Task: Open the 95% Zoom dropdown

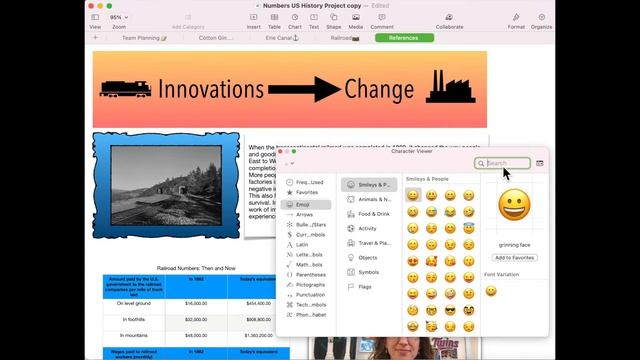Action: (x=119, y=18)
